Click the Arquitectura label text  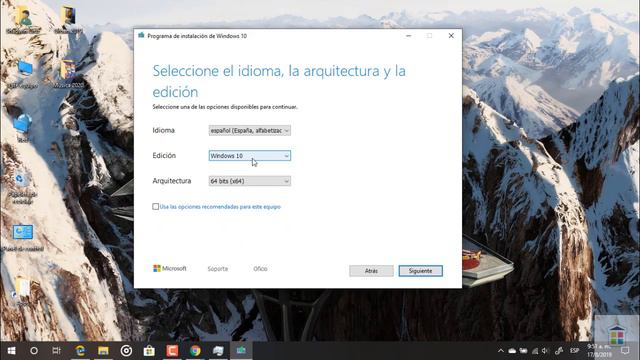pyautogui.click(x=171, y=181)
